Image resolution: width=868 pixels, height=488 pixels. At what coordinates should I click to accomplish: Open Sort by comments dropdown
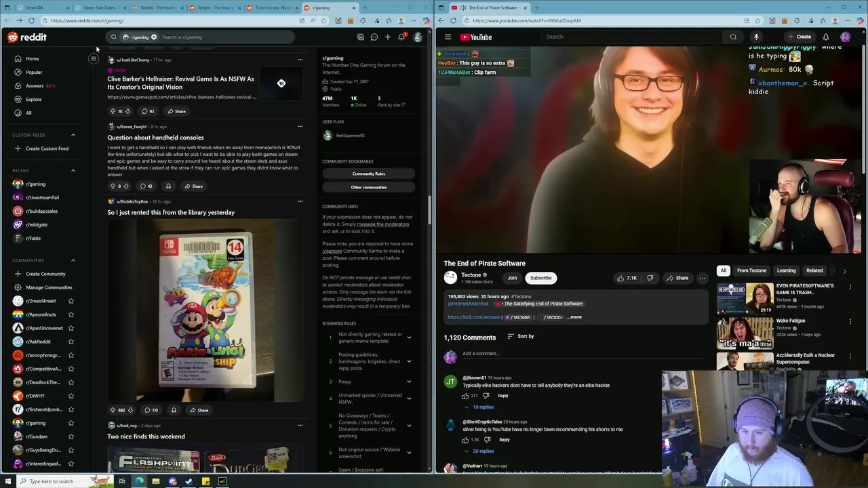pyautogui.click(x=521, y=336)
